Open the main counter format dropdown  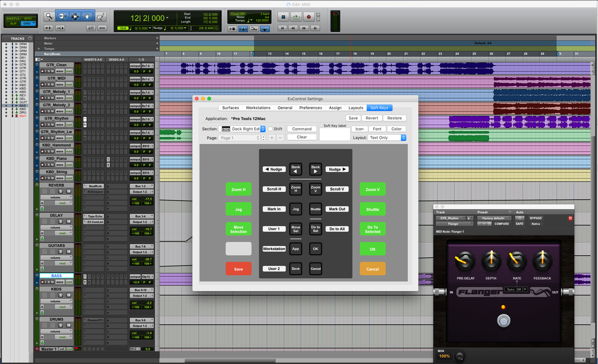coord(167,17)
